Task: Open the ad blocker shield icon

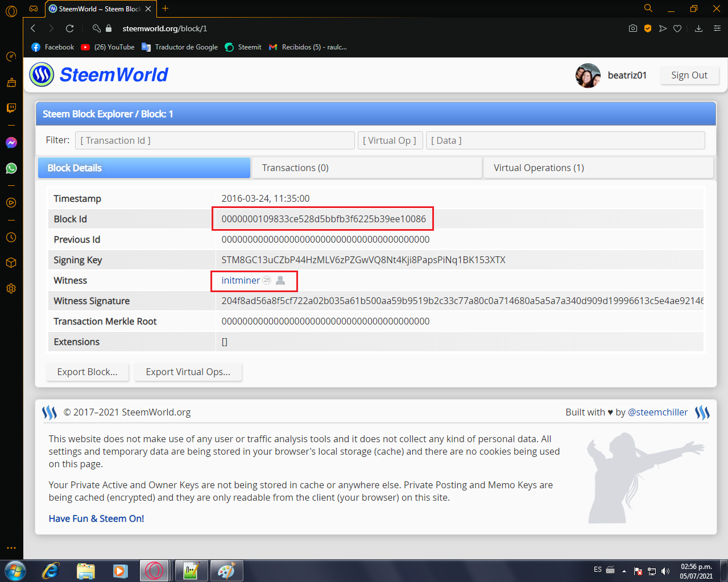Action: tap(648, 28)
